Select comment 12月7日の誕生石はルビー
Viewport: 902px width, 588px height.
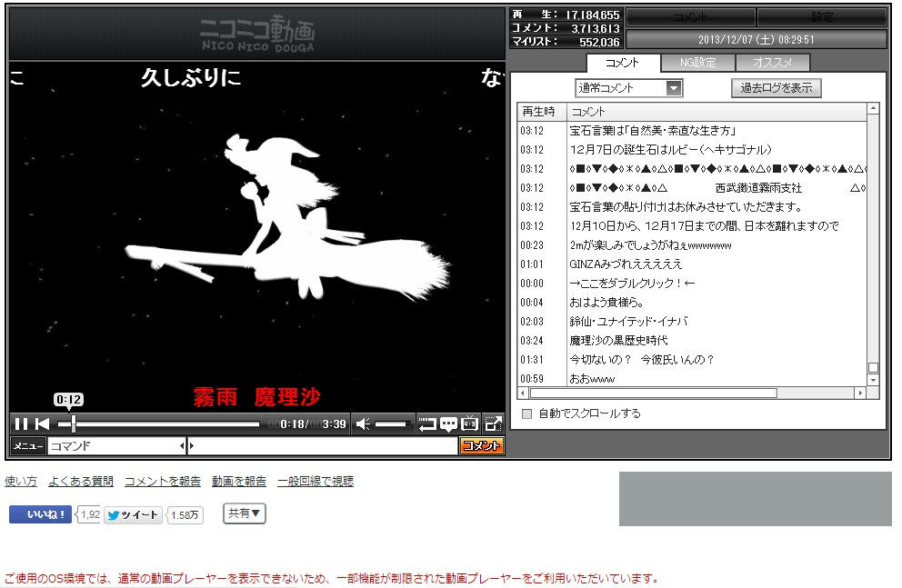[692, 150]
